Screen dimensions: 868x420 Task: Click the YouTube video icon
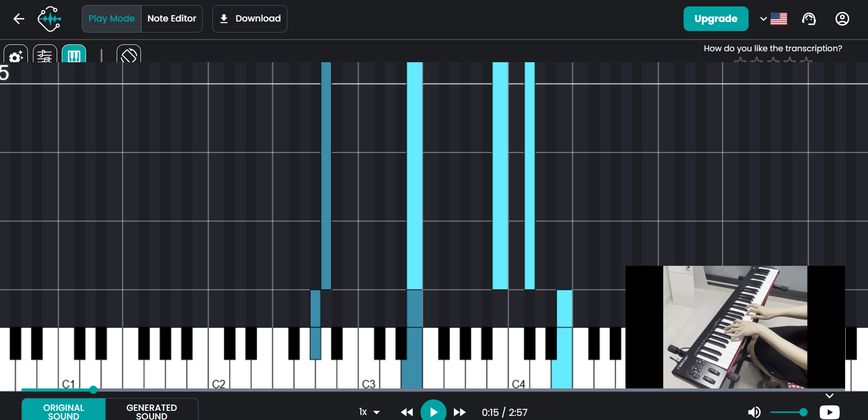830,412
